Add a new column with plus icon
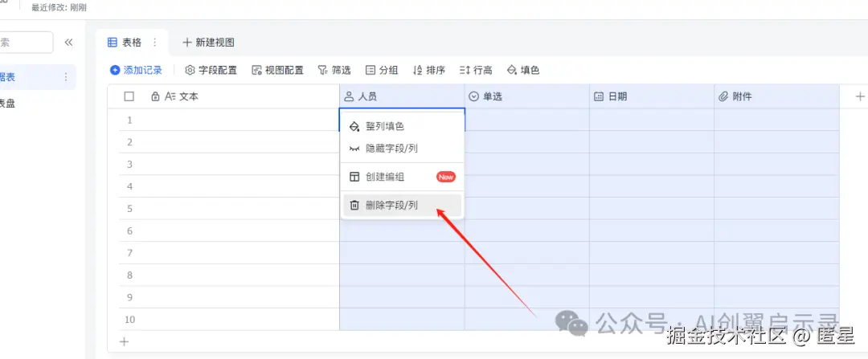The width and height of the screenshot is (868, 359). (860, 96)
